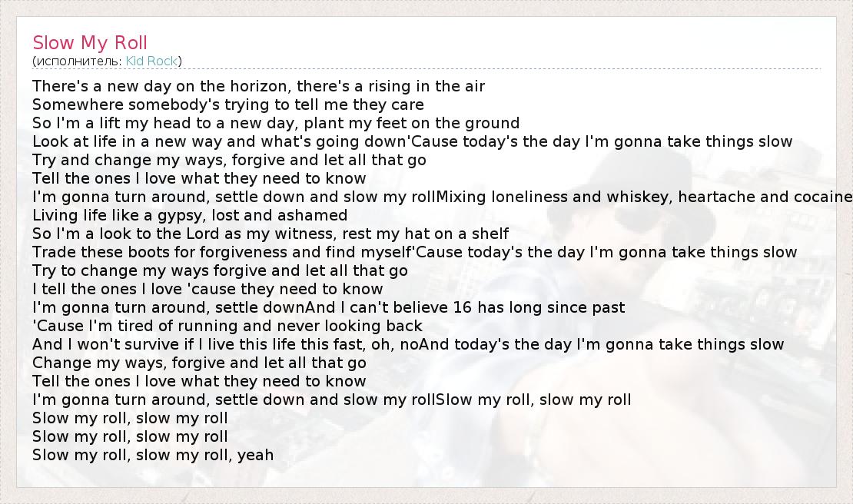853x504 pixels.
Task: Click the line 'Somewhere somebody's trying to tell me'
Action: point(228,104)
